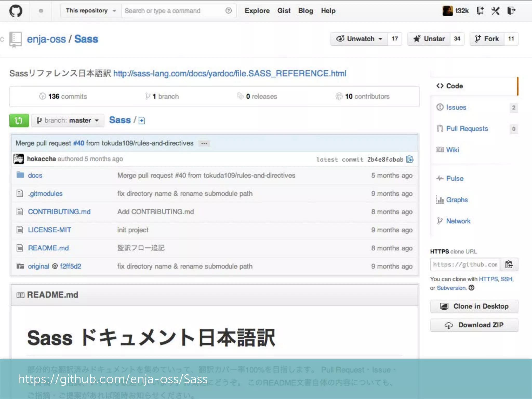Open forks count 11

(511, 39)
